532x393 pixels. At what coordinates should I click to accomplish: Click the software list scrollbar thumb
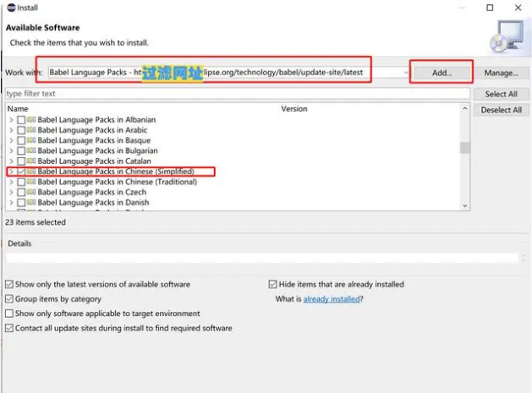(x=465, y=148)
